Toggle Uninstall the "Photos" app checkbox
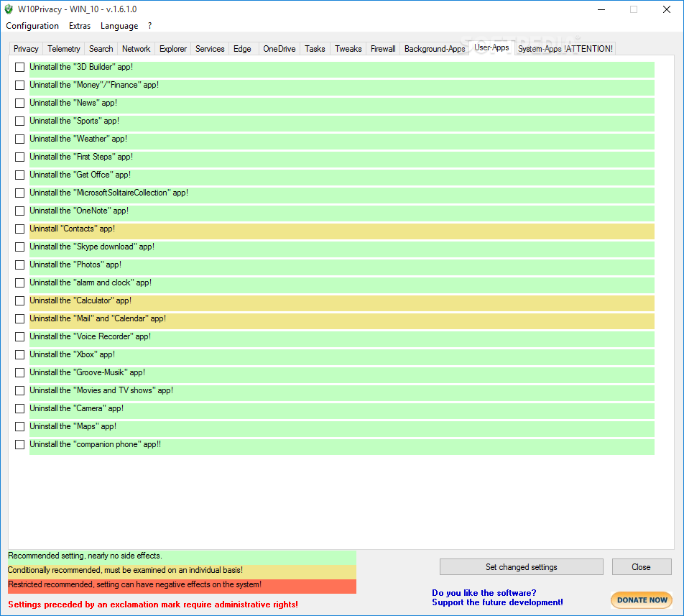The width and height of the screenshot is (684, 616). [x=19, y=265]
